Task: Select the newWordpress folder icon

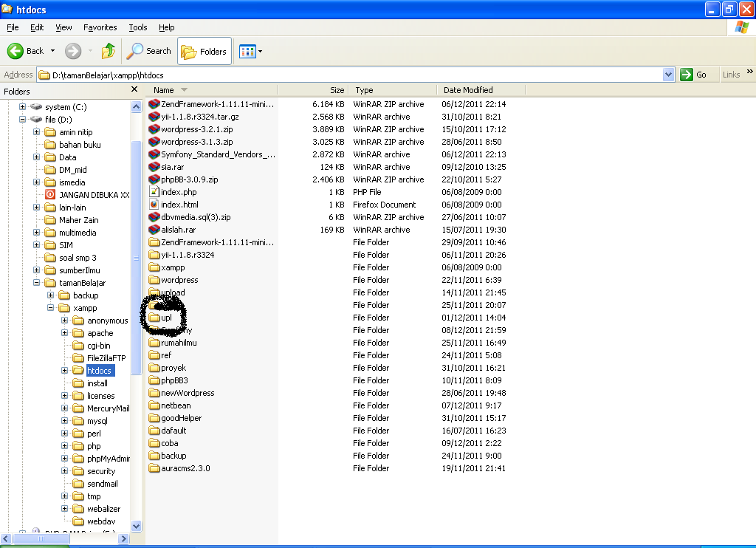Action: tap(154, 393)
